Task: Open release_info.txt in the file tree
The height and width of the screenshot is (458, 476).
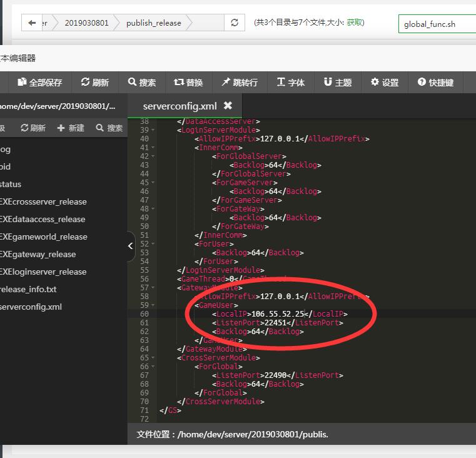Action: (28, 289)
